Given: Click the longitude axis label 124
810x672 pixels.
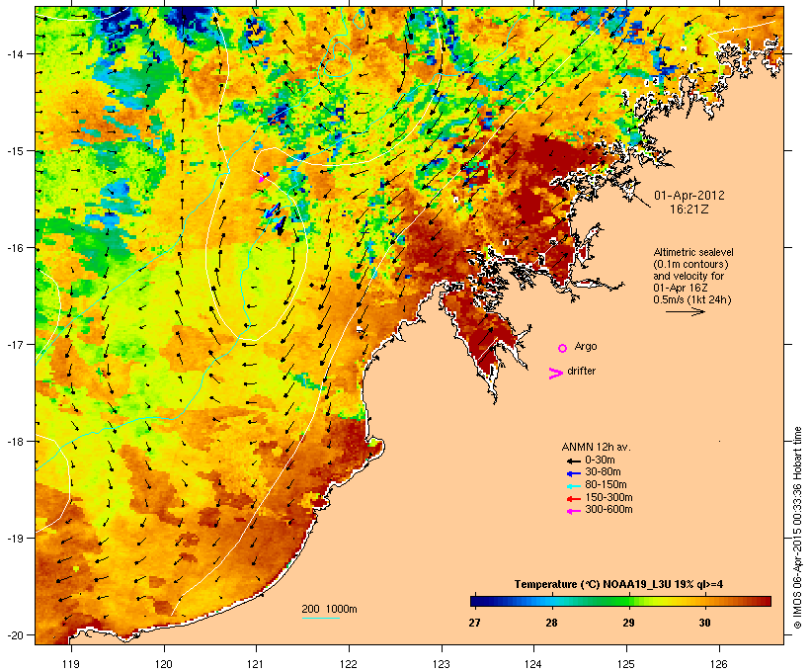Looking at the screenshot, I should [x=534, y=664].
